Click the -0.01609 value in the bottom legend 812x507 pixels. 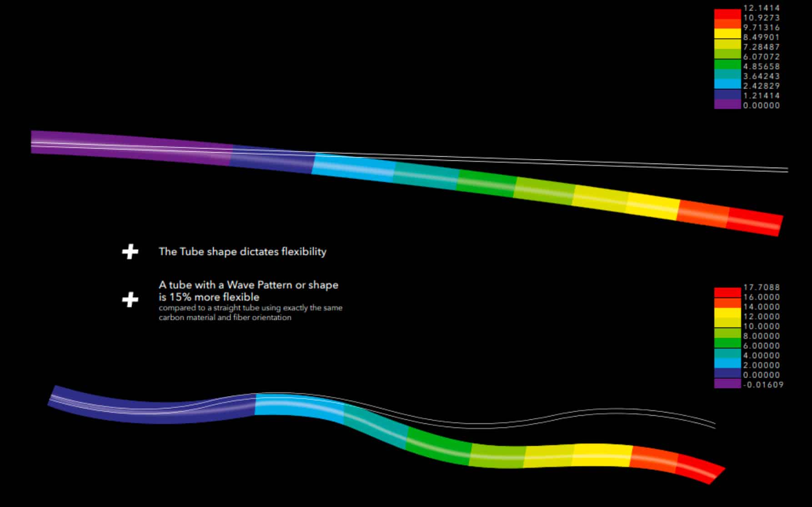[763, 385]
